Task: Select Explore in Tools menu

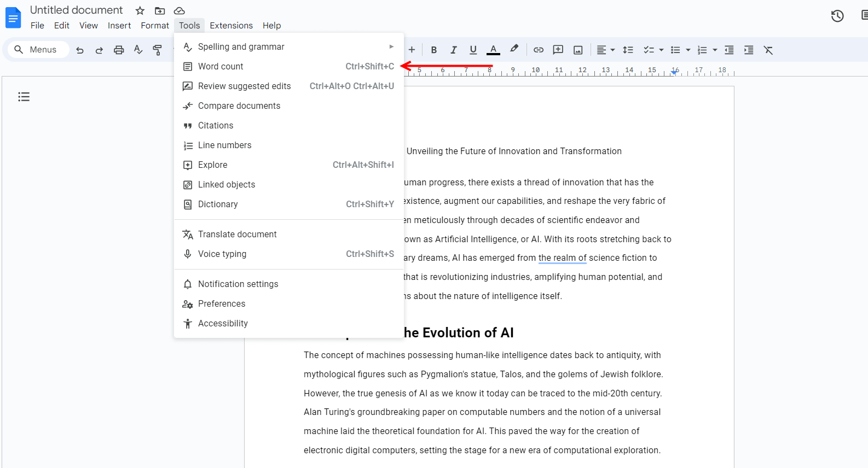Action: (x=289, y=165)
